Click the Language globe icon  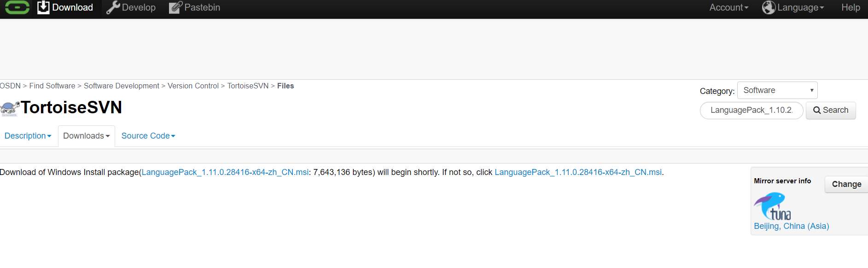tap(769, 7)
